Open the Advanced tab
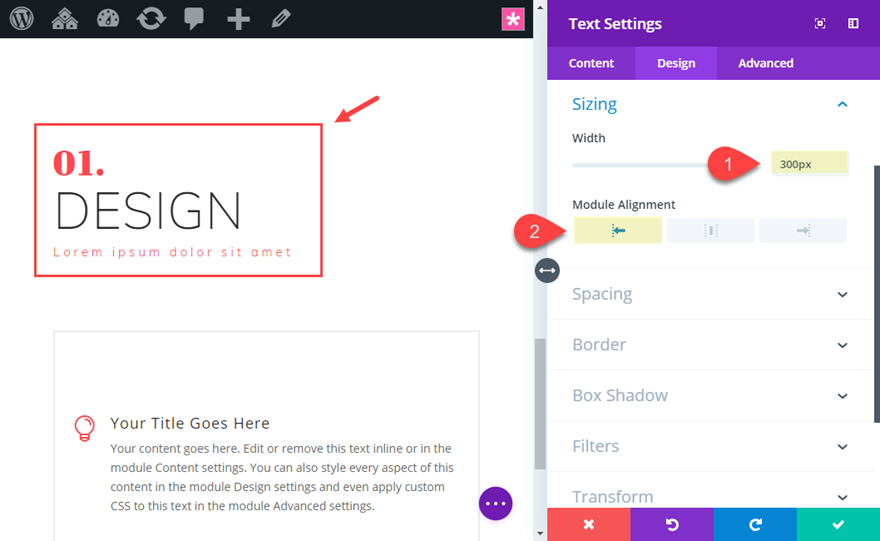This screenshot has height=541, width=880. (x=766, y=63)
